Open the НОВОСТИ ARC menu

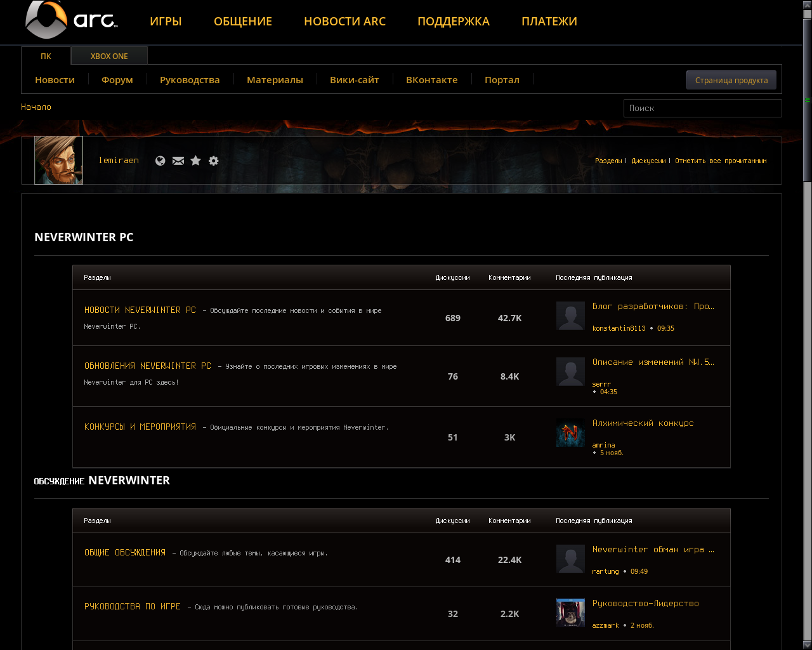pos(344,22)
